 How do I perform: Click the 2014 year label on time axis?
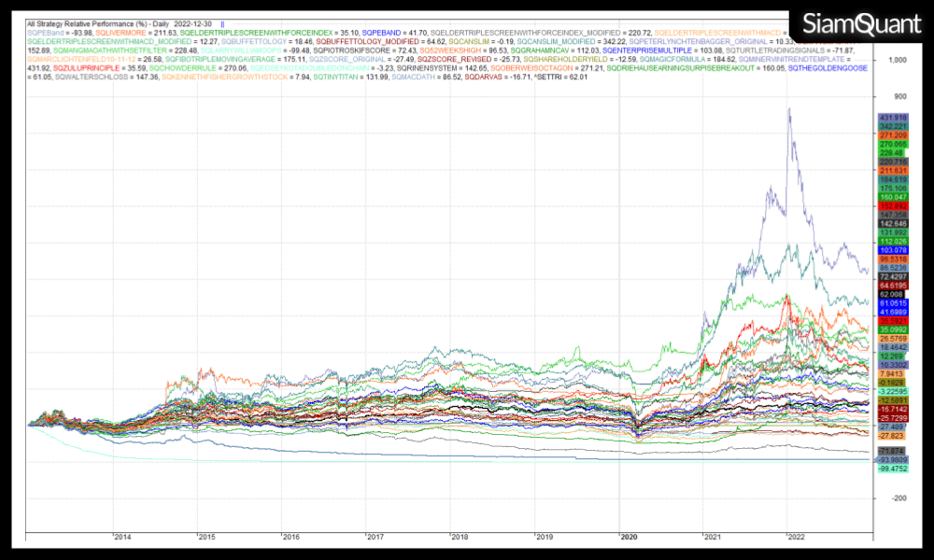(x=120, y=537)
